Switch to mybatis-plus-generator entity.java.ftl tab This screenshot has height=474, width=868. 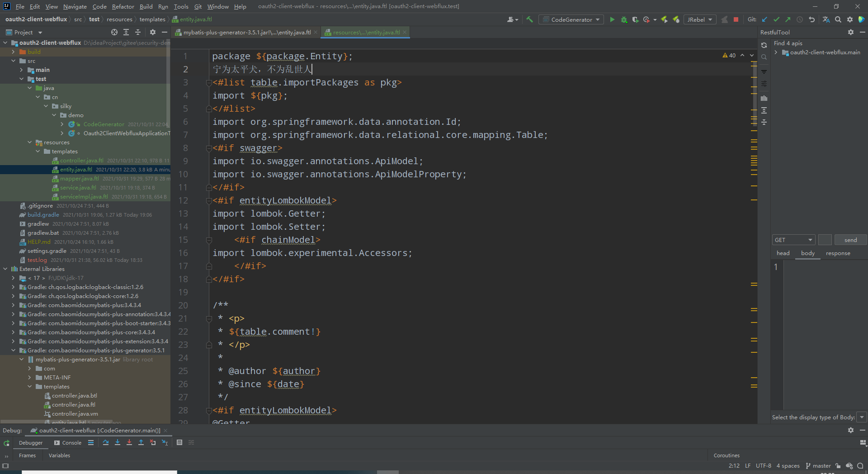pyautogui.click(x=246, y=32)
